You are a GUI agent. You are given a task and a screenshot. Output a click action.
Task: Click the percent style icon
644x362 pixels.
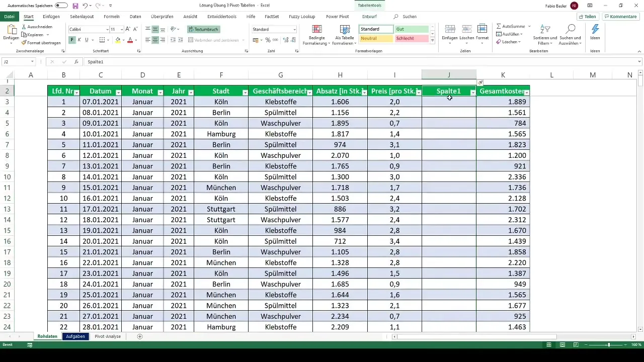coord(268,40)
